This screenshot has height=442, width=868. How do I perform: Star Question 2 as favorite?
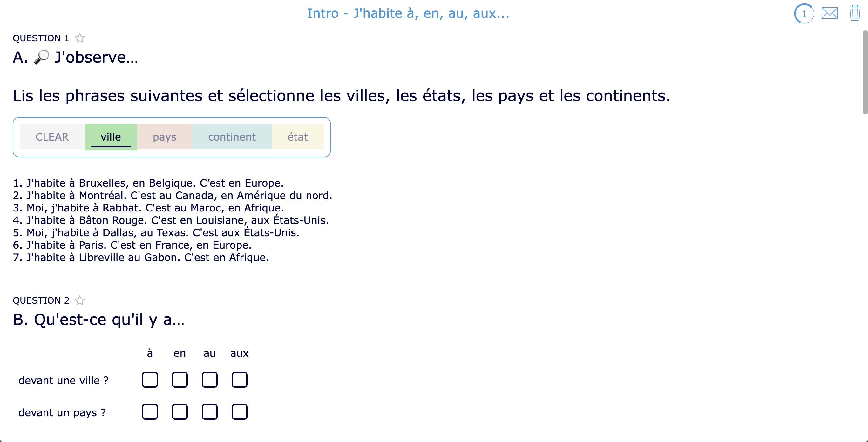point(80,300)
